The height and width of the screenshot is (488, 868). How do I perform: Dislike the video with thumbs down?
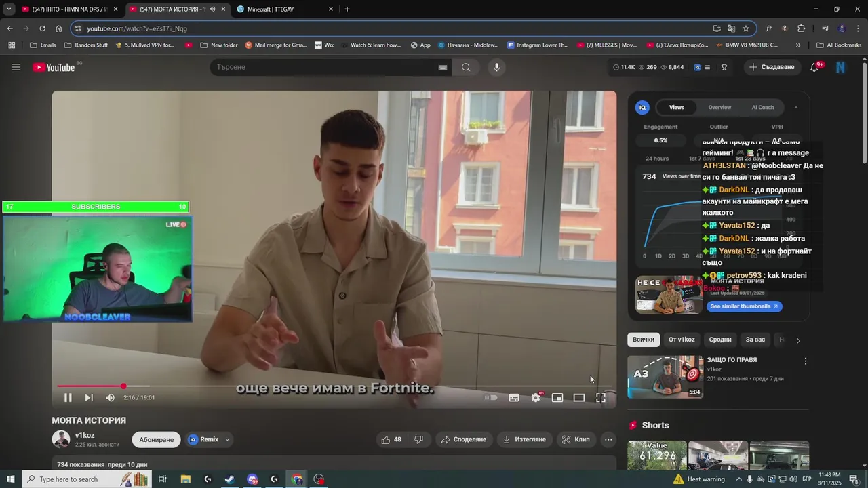(419, 439)
